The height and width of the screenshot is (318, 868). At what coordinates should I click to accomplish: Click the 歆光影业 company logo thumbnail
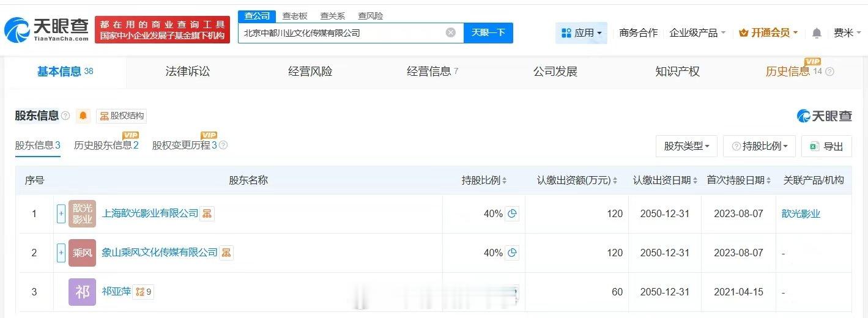[82, 213]
